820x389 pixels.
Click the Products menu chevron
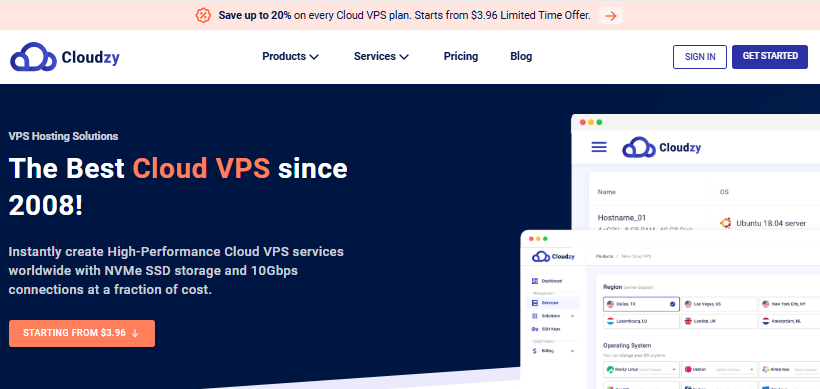(x=314, y=57)
